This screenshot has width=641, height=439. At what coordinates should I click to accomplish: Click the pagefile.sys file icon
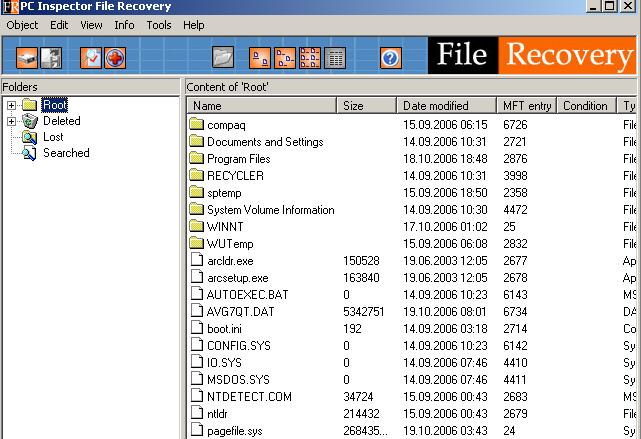(x=197, y=430)
